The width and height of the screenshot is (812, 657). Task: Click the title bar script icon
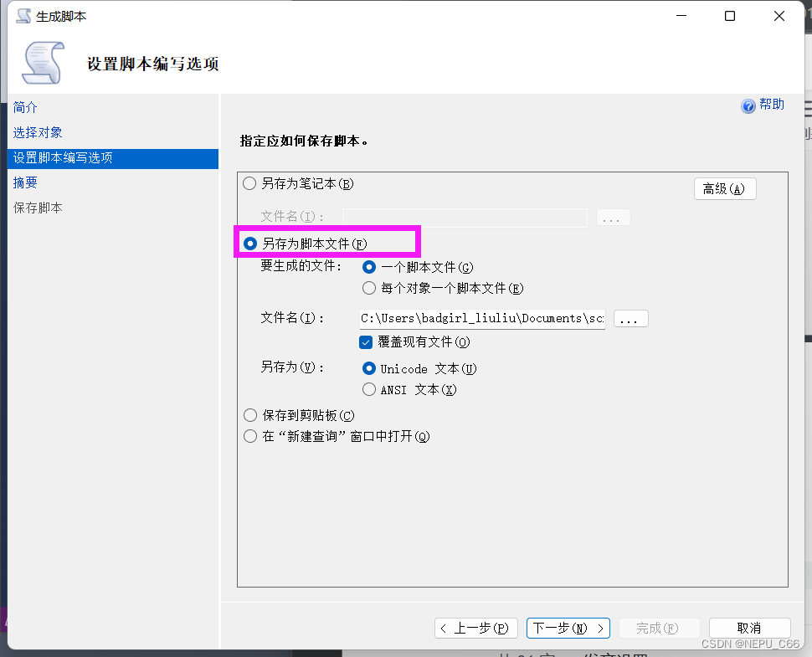[23, 16]
